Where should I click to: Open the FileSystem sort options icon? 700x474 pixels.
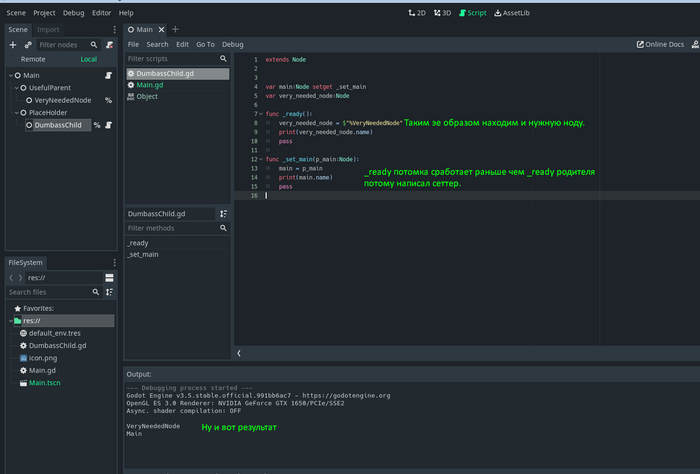point(110,292)
